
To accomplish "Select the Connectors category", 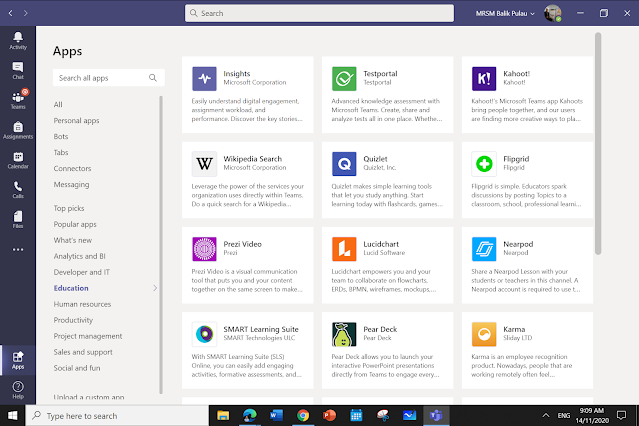I will click(x=72, y=168).
